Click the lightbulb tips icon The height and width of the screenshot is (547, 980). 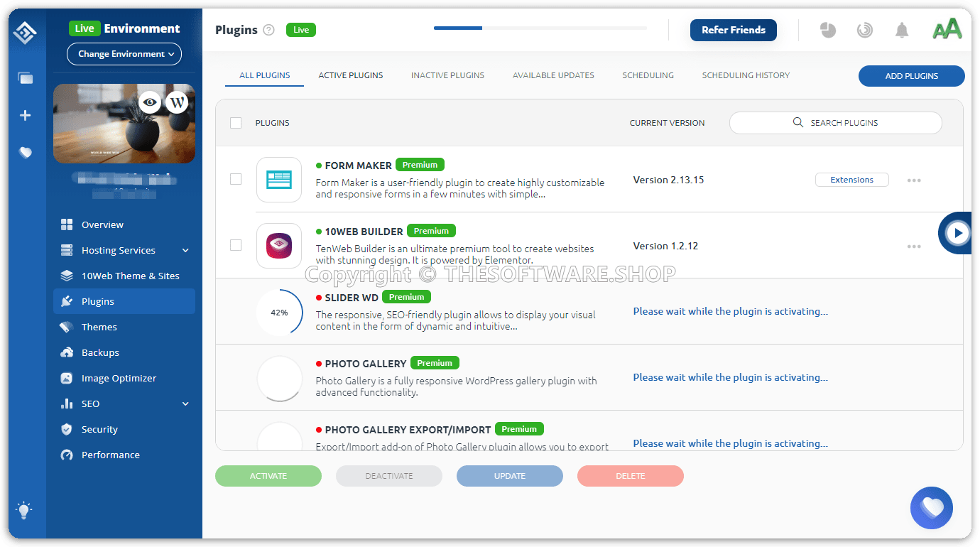[x=25, y=509]
